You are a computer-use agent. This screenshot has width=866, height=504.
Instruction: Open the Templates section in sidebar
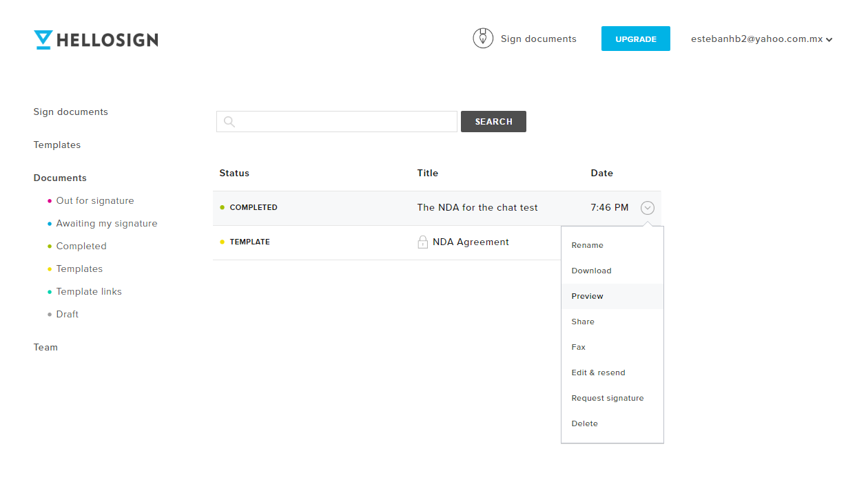click(57, 145)
